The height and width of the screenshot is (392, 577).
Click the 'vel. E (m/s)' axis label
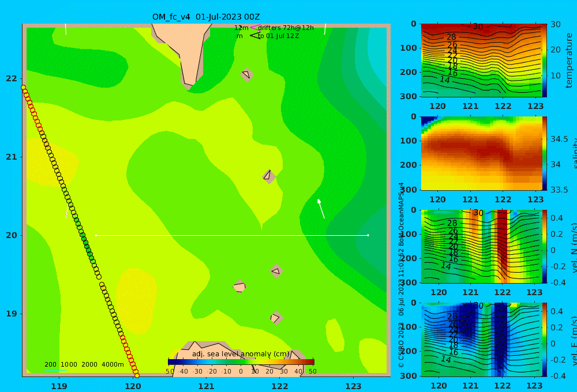574,340
